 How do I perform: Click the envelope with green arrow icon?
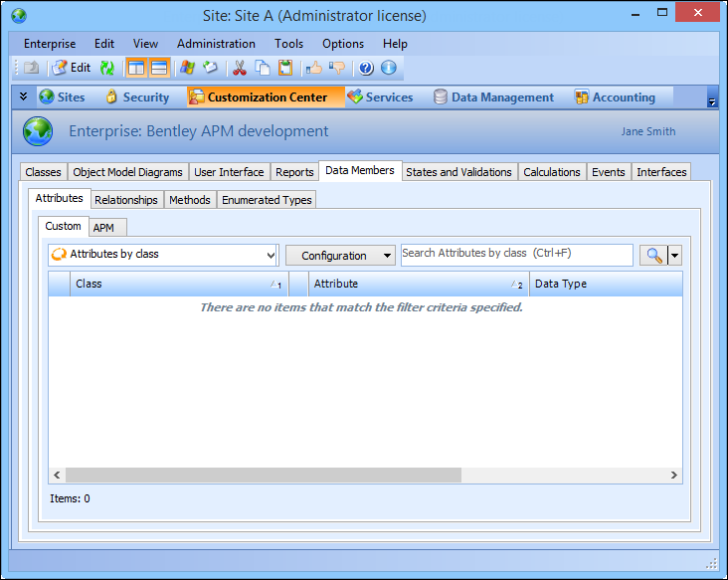210,68
